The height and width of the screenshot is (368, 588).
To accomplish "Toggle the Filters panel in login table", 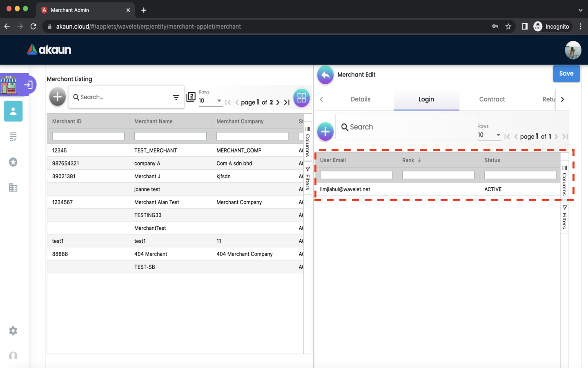I will click(x=564, y=217).
